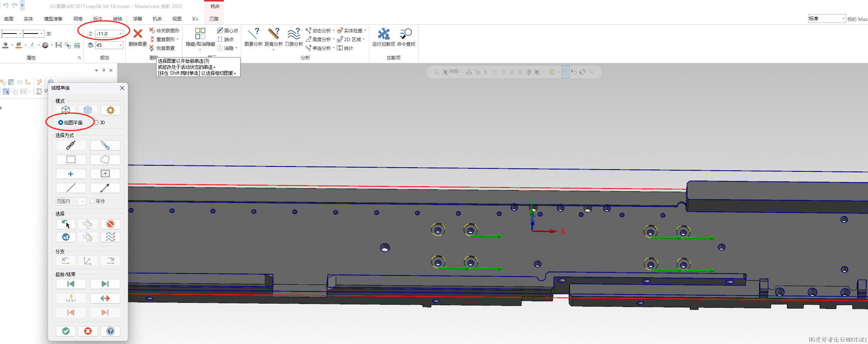Expand the 属性 group dialog launcher
Image resolution: width=868 pixels, height=344 pixels.
click(80, 58)
